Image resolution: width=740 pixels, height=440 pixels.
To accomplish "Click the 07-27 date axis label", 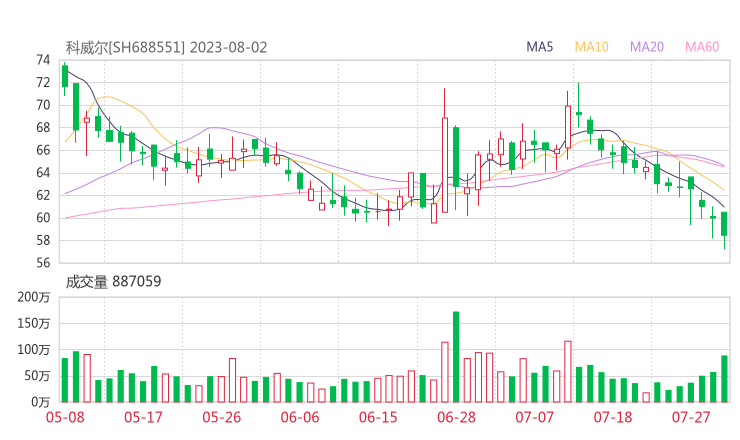I will click(691, 417).
